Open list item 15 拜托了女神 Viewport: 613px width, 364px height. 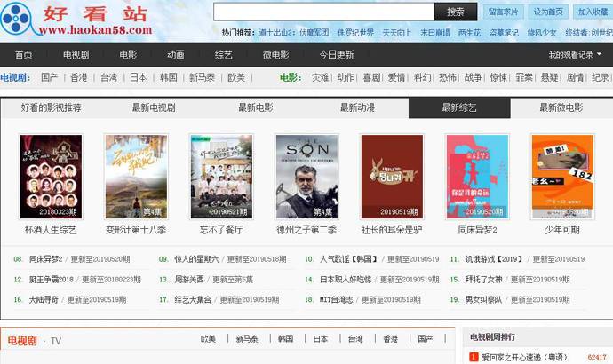click(483, 280)
